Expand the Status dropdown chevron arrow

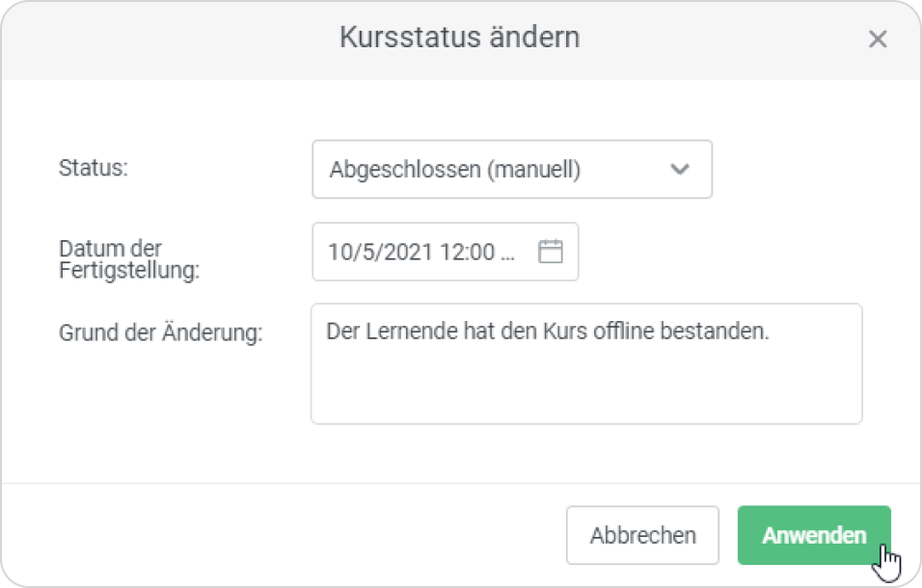pos(680,170)
